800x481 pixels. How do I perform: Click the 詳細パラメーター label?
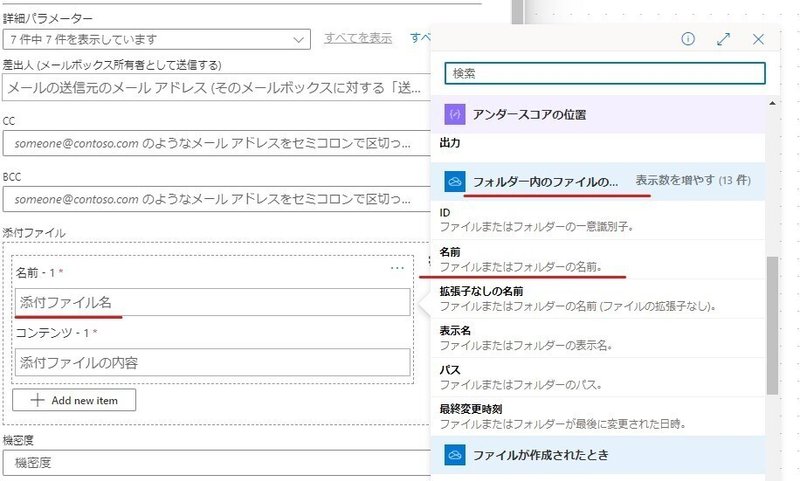point(48,19)
